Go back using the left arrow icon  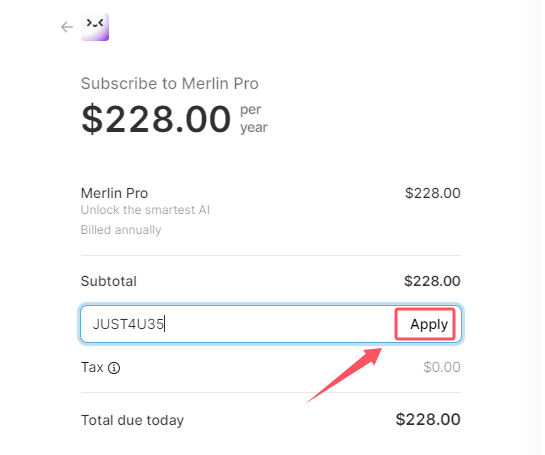click(x=67, y=27)
